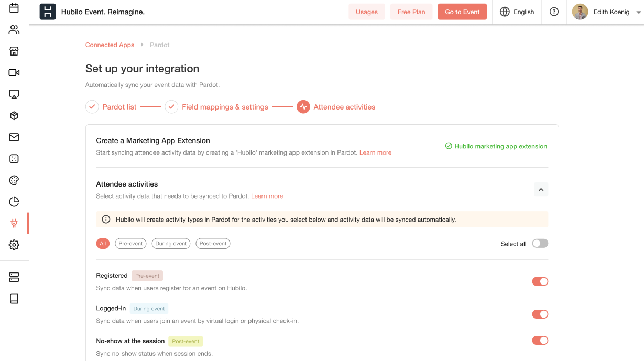
Task: Click the Post-event tag beside No-show at the session
Action: 185,341
